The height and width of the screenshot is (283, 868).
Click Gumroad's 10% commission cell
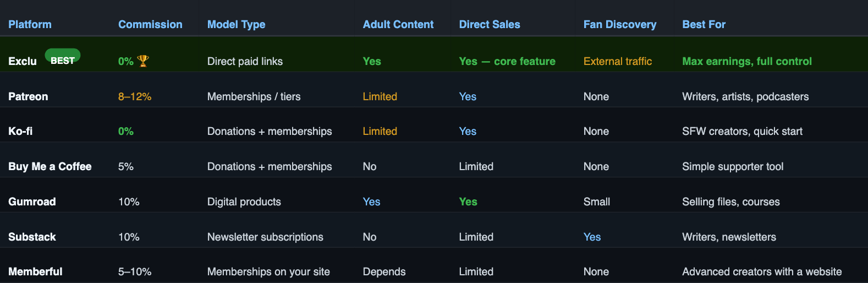(129, 202)
